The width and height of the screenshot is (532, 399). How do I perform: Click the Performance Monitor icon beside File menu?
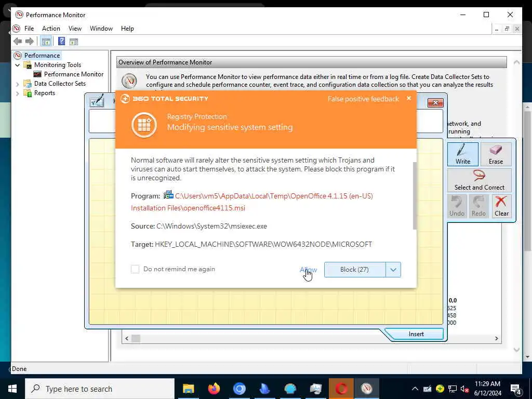[x=16, y=29]
